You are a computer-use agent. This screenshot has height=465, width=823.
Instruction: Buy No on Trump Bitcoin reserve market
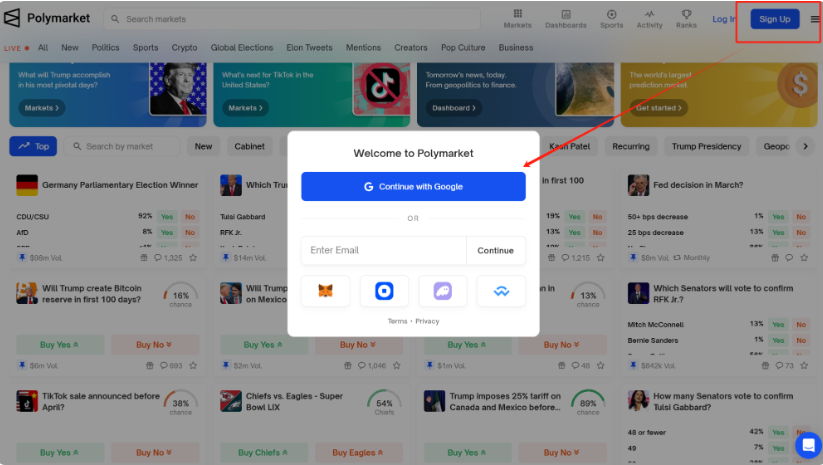(x=155, y=345)
